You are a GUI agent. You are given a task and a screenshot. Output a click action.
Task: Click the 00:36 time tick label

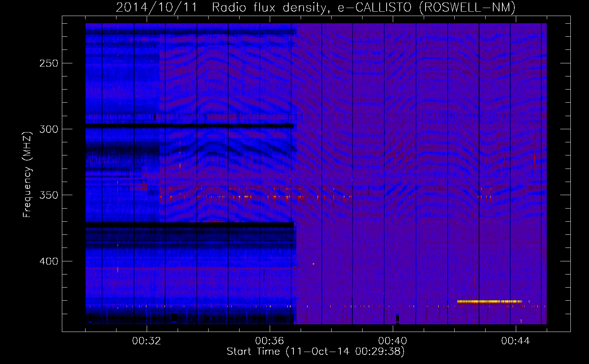pyautogui.click(x=270, y=341)
